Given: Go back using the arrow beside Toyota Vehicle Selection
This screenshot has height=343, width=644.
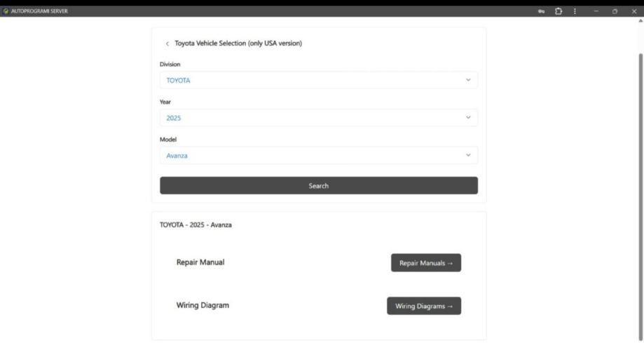Looking at the screenshot, I should click(167, 43).
